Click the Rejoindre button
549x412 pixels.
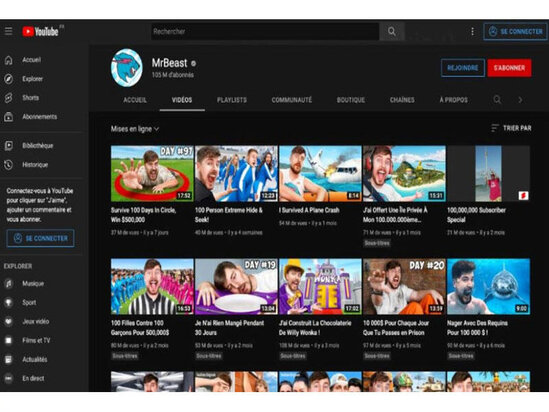pos(463,68)
